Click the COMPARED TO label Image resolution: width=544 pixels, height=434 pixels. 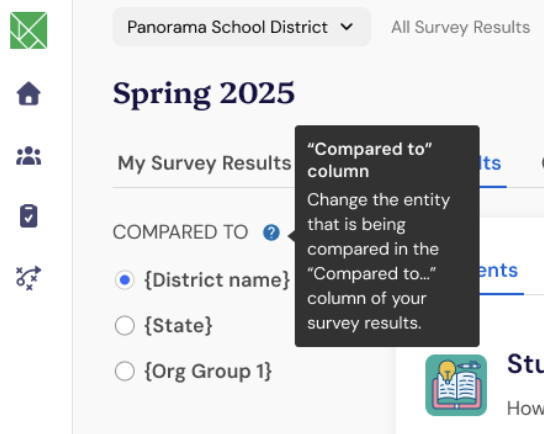click(x=180, y=232)
